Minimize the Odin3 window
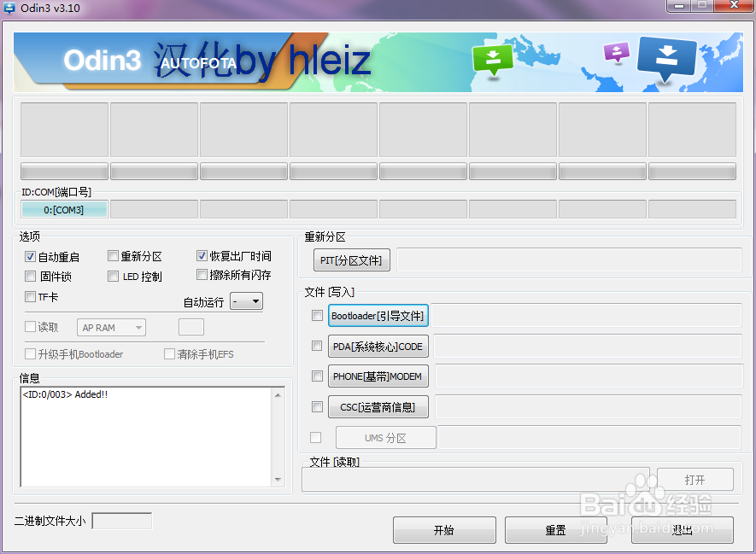 680,5
